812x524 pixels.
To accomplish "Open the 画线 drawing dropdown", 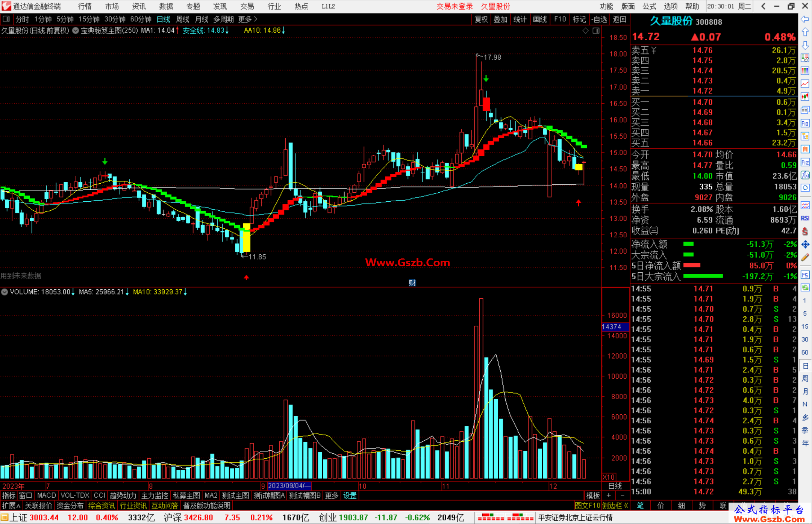I will (x=540, y=19).
